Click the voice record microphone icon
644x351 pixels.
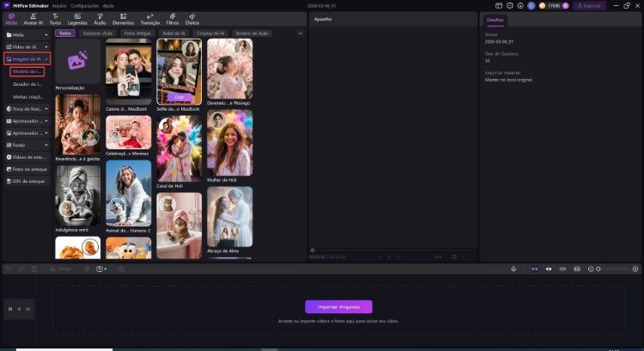pos(513,269)
